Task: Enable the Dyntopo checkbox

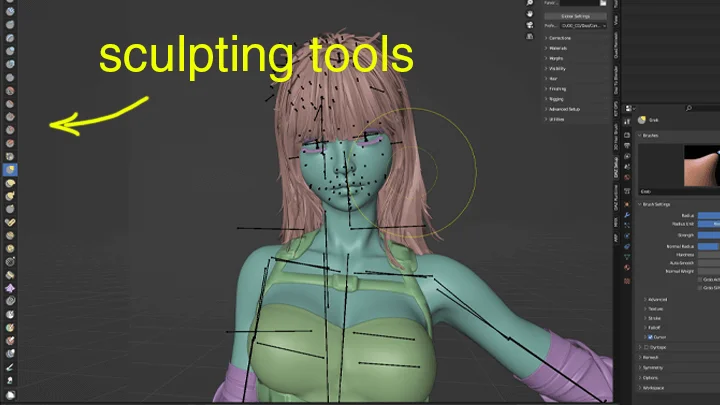Action: point(647,348)
